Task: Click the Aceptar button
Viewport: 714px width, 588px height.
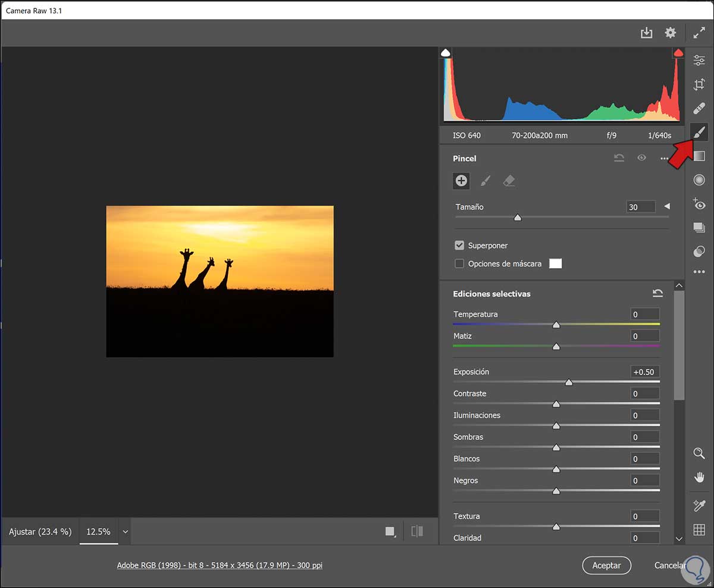Action: (x=606, y=565)
